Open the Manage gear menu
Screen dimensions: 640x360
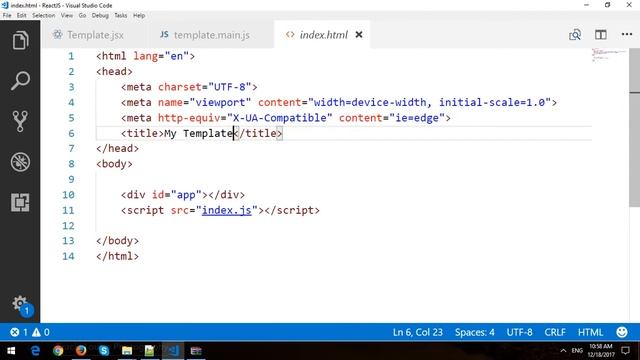tap(20, 303)
